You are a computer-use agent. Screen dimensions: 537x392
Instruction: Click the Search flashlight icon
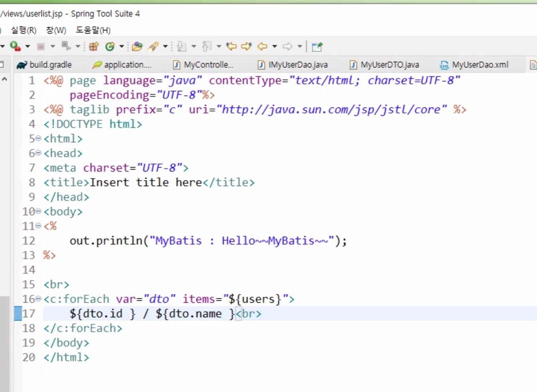[153, 47]
